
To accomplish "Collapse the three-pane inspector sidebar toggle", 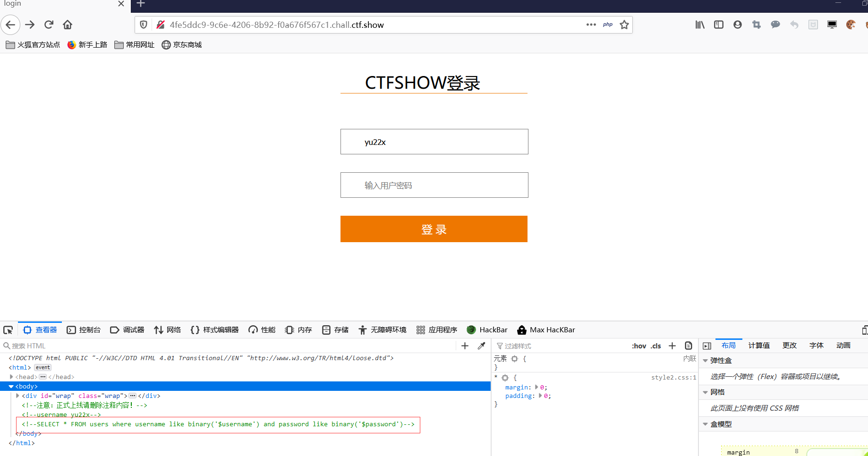I will tap(707, 346).
